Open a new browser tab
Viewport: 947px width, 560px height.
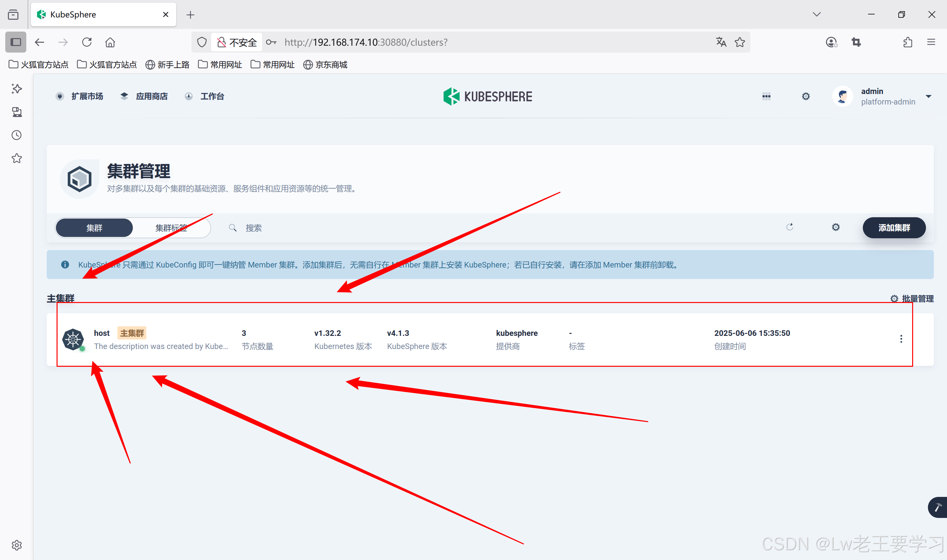click(x=191, y=15)
